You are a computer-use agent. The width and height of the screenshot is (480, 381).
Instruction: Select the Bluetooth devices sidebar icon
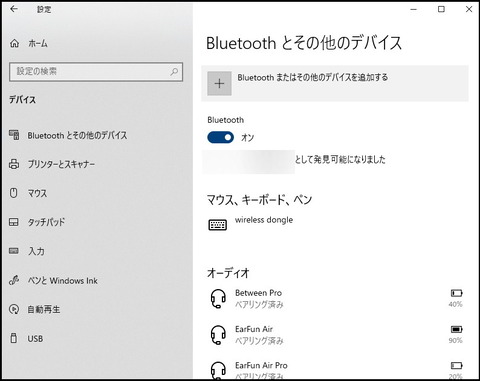pos(14,135)
